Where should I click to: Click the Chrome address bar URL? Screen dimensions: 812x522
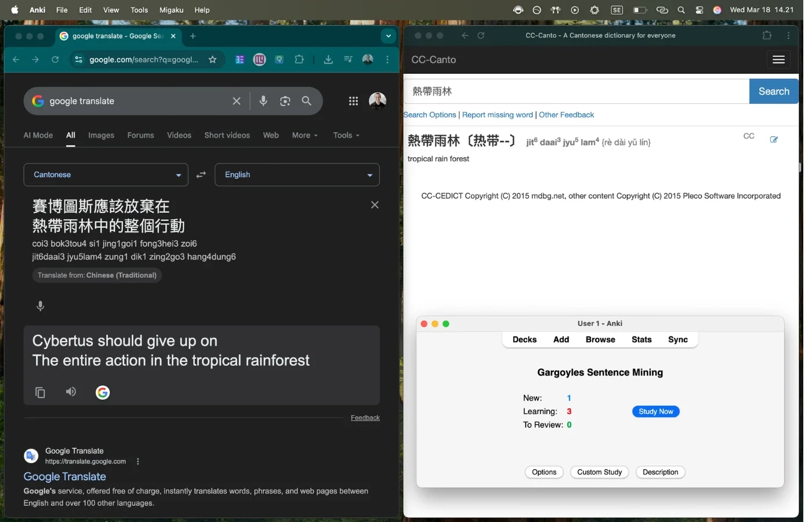[x=145, y=60]
